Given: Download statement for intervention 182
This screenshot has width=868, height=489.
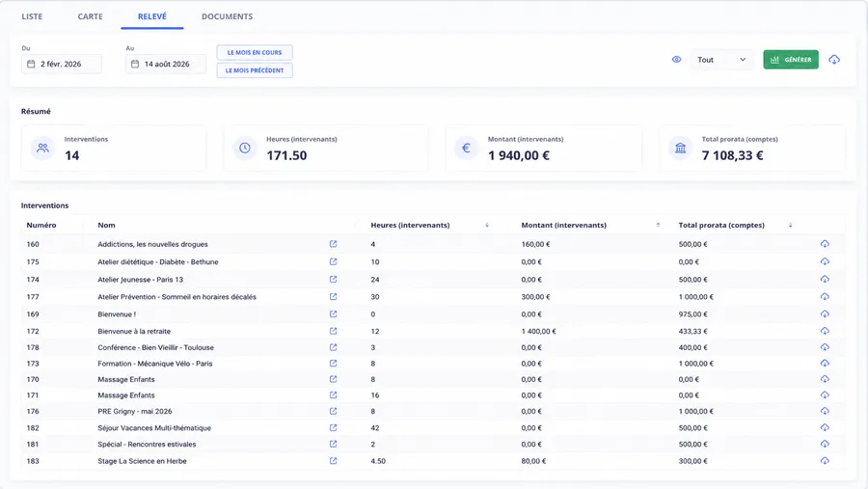Looking at the screenshot, I should point(825,427).
